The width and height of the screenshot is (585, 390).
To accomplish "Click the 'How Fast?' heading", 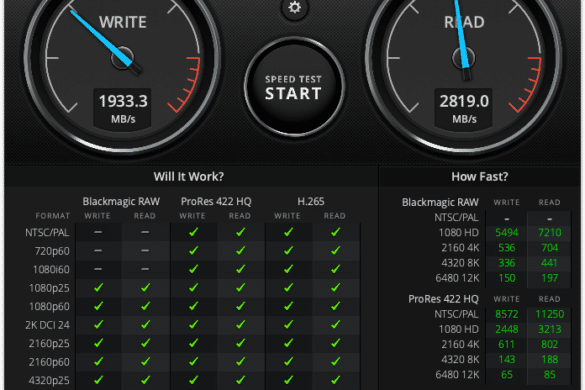I will click(480, 177).
